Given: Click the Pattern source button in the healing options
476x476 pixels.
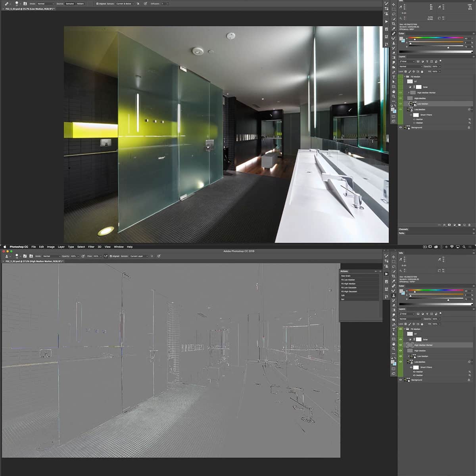Looking at the screenshot, I should point(80,4).
